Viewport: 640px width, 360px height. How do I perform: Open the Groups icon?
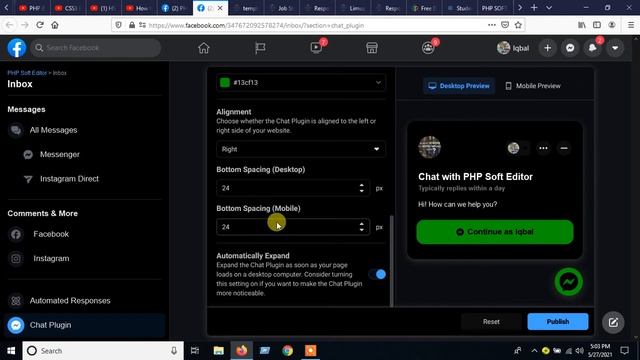(x=428, y=48)
